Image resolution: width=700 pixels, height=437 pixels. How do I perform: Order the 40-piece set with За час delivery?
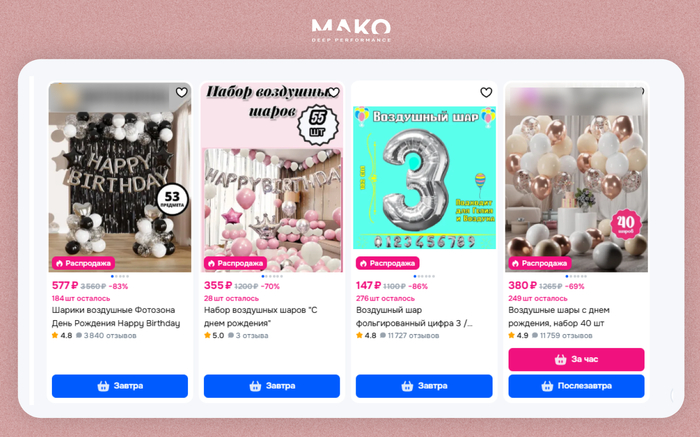[x=576, y=359]
